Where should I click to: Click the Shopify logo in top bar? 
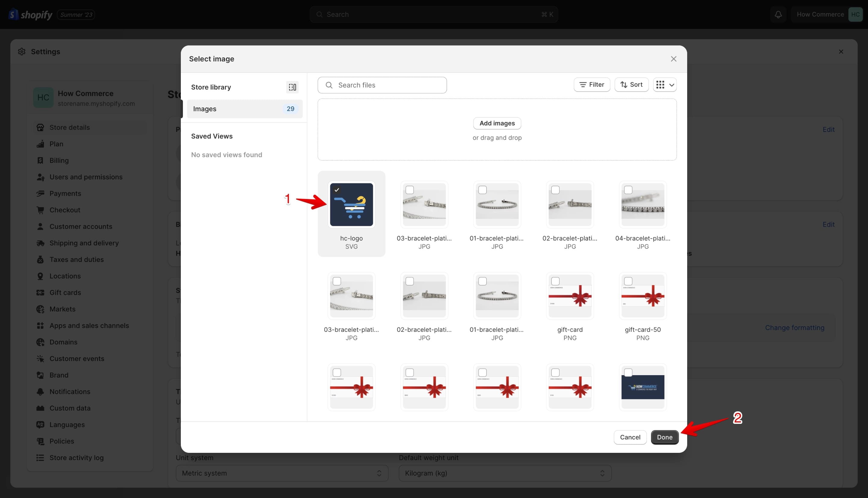30,14
